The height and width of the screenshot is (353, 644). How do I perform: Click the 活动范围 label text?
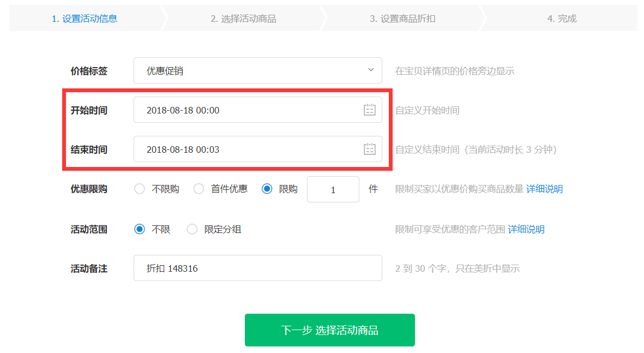[x=89, y=229]
